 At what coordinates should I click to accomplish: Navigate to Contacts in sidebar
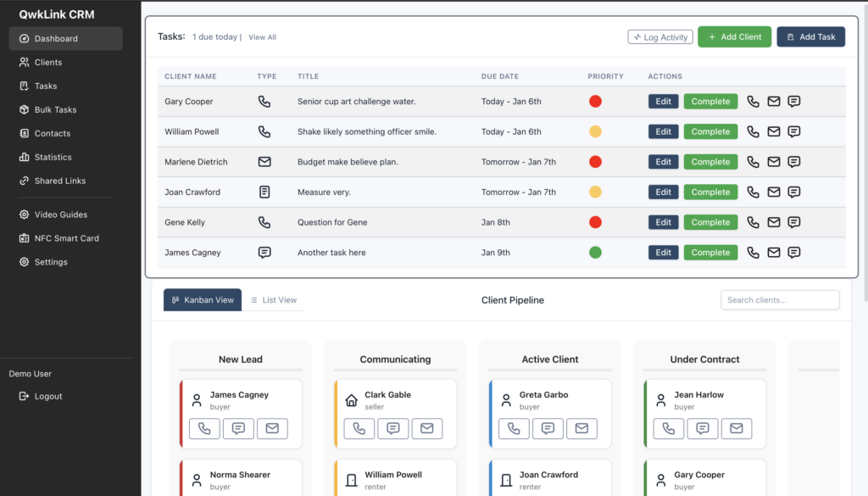[66, 133]
